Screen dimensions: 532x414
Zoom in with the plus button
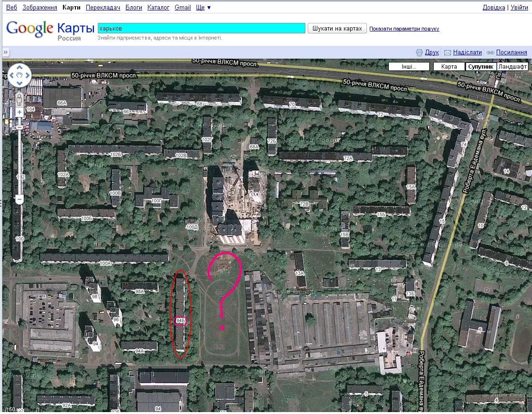20,112
